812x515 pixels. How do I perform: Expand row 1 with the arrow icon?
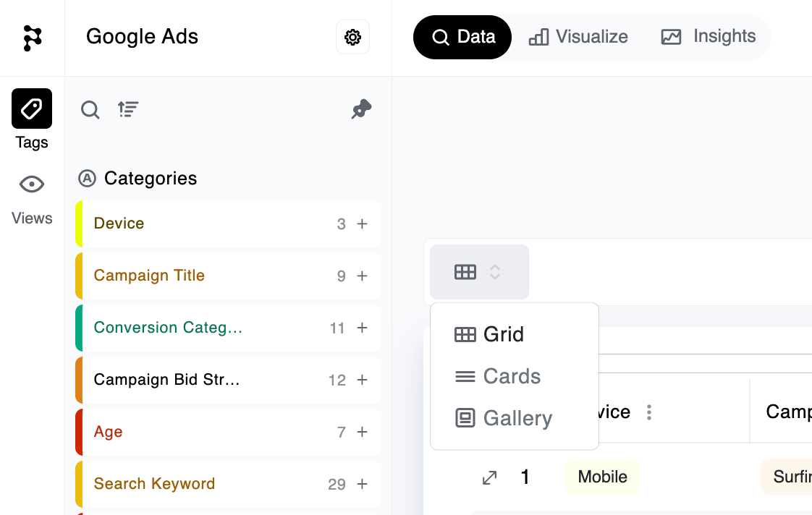[x=489, y=477]
